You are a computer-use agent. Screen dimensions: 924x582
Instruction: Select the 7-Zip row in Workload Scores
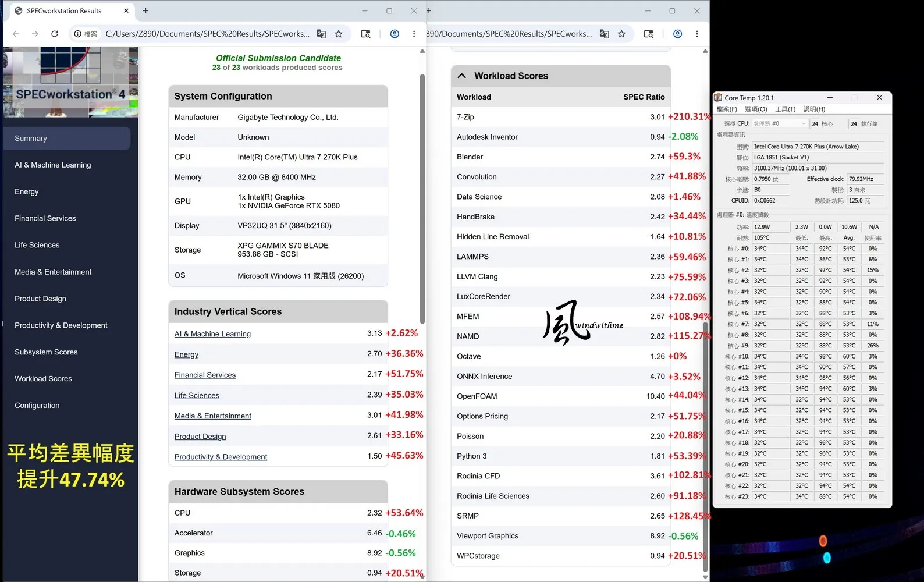pyautogui.click(x=561, y=117)
